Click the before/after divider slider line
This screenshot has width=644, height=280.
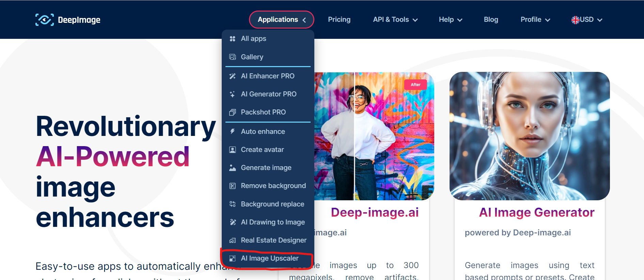(x=355, y=136)
